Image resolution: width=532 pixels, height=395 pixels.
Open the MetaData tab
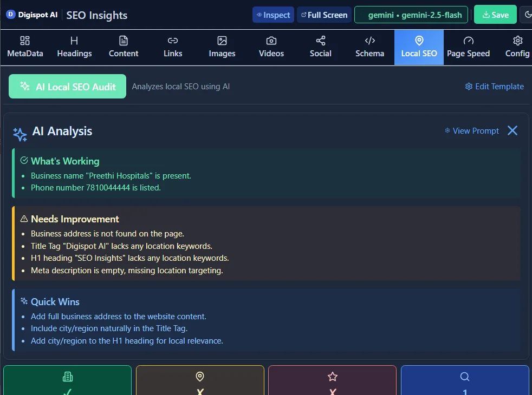coord(25,47)
